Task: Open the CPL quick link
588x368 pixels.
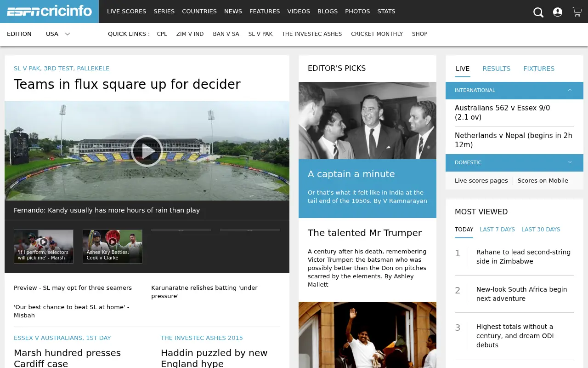Action: tap(162, 34)
